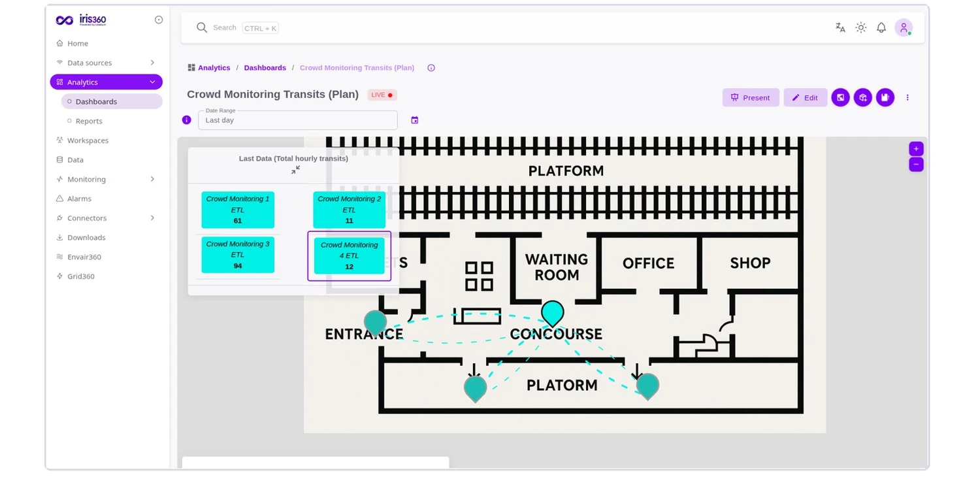Follow the Dashboards breadcrumb link
Viewport: 980px width, 477px height.
tap(265, 68)
